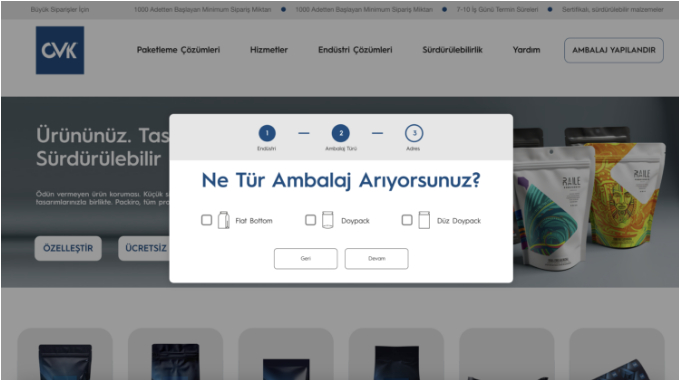Image resolution: width=679 pixels, height=380 pixels.
Task: Jump to step 3 Adres circle
Action: (x=414, y=133)
